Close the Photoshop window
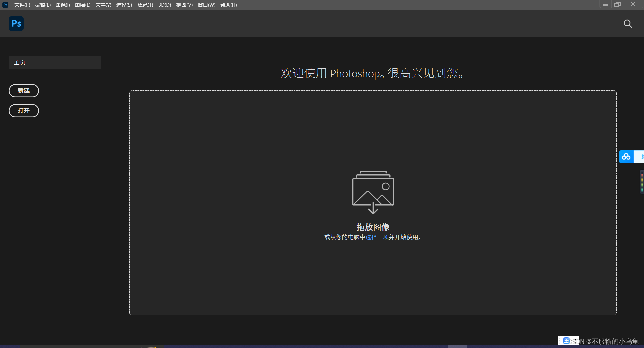 [633, 4]
